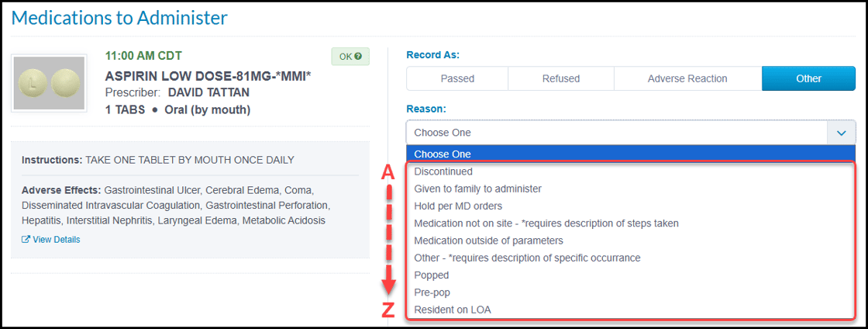
Task: Choose Adverse Reaction record option
Action: click(x=687, y=78)
